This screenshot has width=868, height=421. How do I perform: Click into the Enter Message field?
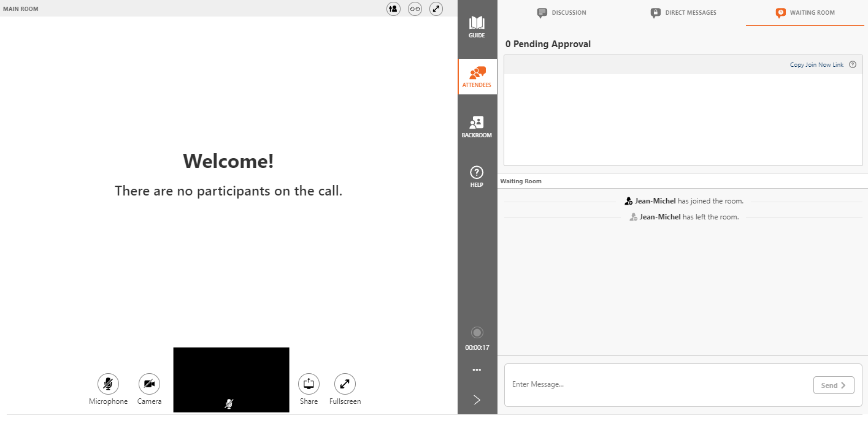pyautogui.click(x=656, y=385)
